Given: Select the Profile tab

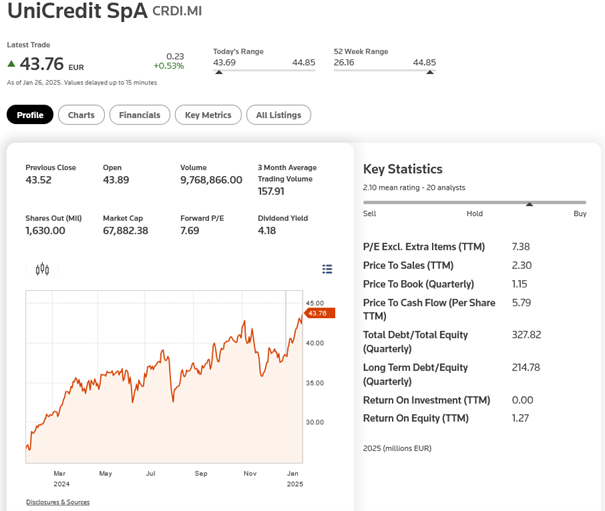Looking at the screenshot, I should [x=30, y=115].
